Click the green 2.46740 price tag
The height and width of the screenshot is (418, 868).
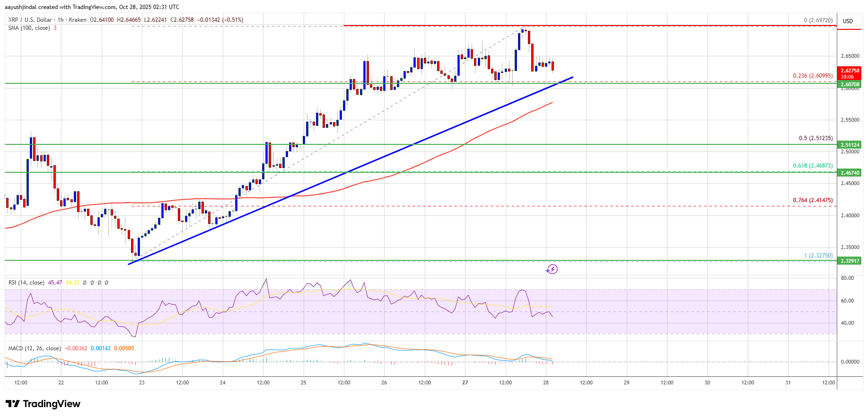850,173
